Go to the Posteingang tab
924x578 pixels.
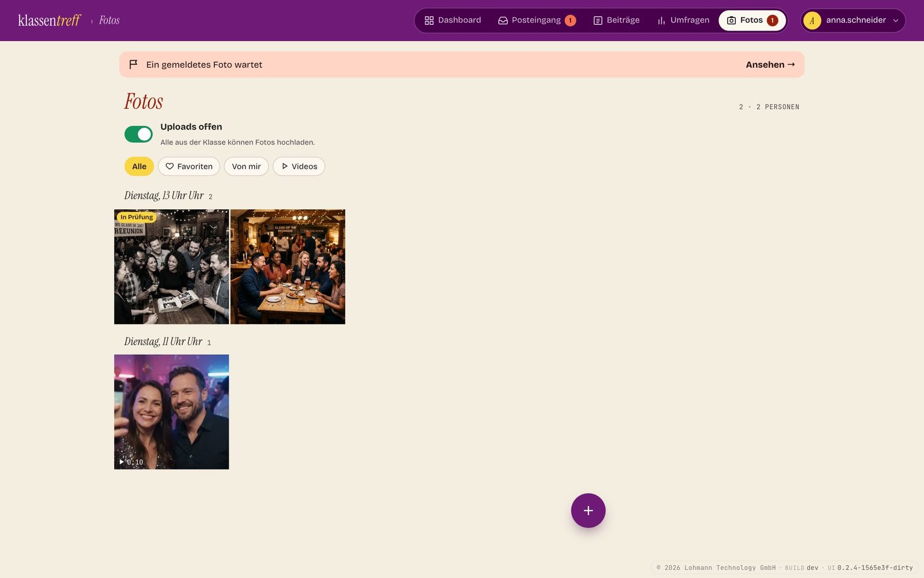[536, 20]
